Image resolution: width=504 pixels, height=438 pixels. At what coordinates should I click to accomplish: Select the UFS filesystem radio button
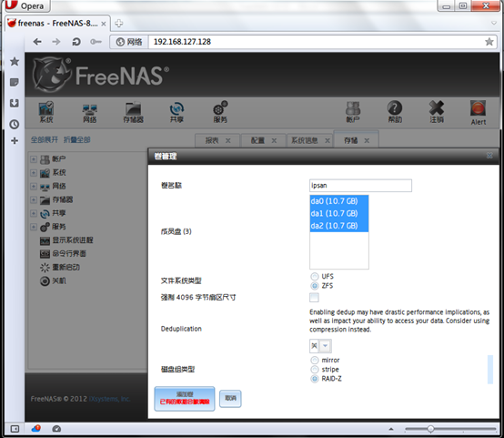[x=315, y=277]
